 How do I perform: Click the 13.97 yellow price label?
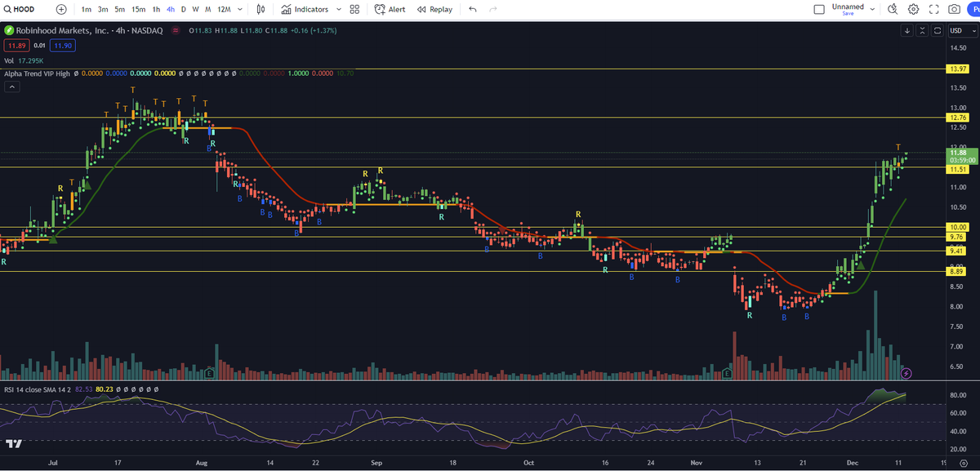click(x=956, y=69)
